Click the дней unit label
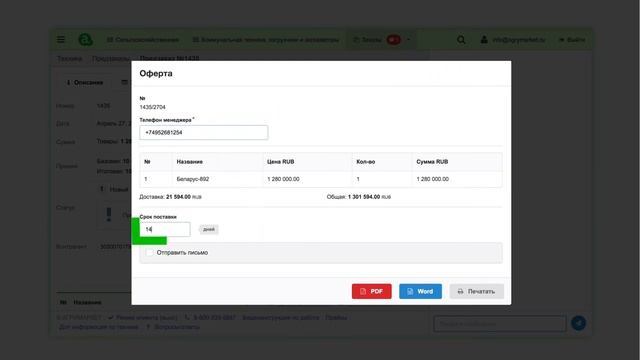This screenshot has height=360, width=640. (209, 229)
